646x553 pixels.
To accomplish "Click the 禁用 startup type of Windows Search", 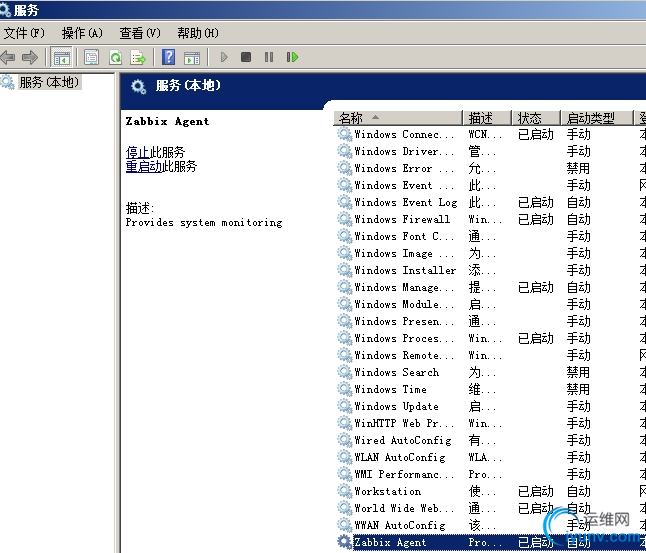I will (x=578, y=372).
